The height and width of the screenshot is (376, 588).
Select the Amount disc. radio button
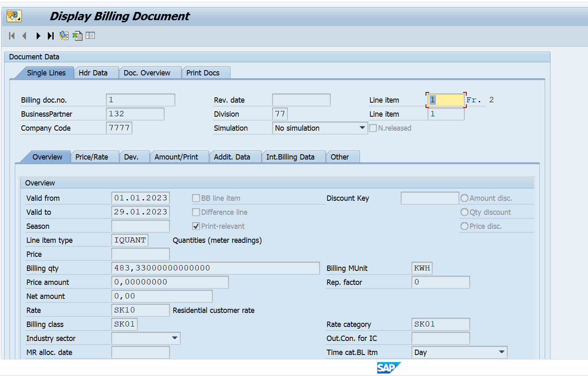point(464,198)
